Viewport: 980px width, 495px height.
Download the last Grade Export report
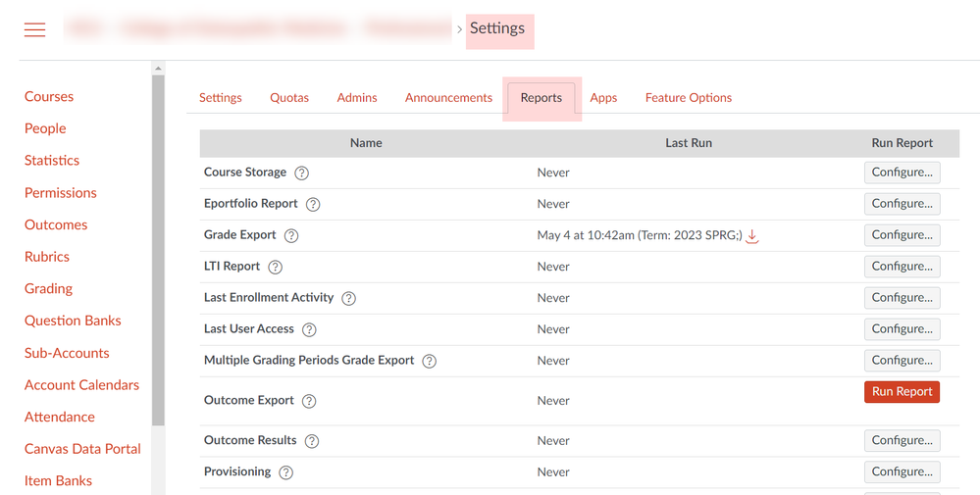pyautogui.click(x=752, y=236)
